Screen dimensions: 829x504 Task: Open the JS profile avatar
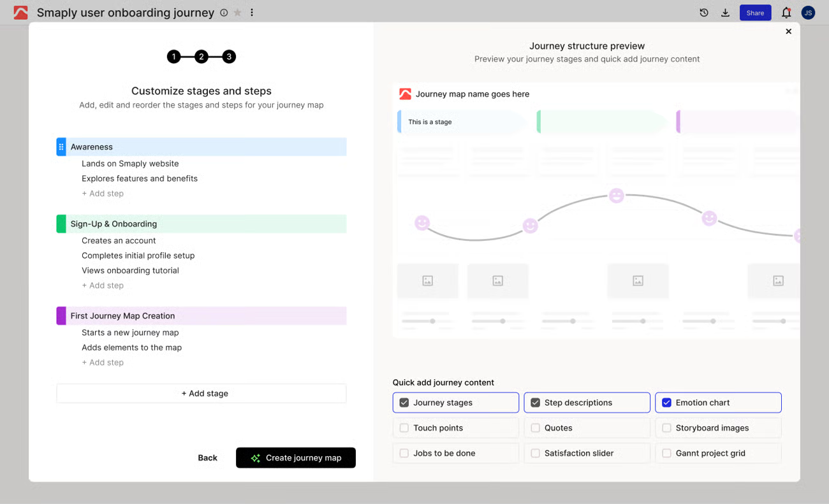(x=808, y=12)
